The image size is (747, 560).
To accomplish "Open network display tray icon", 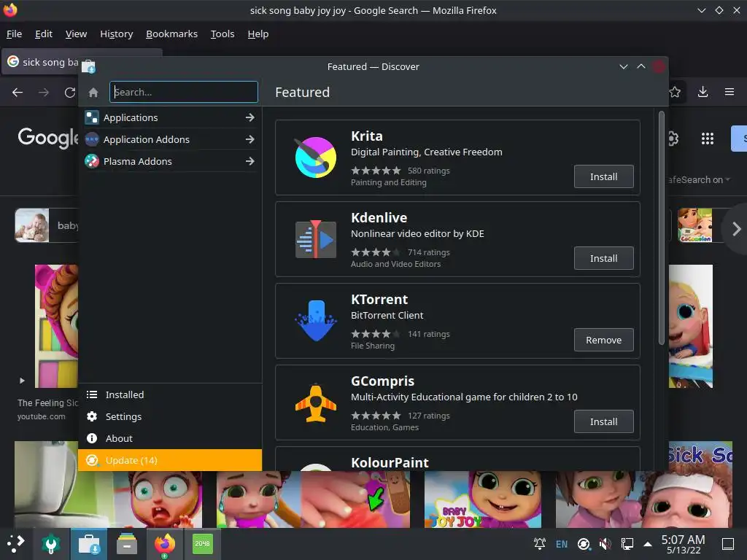I will pyautogui.click(x=627, y=544).
